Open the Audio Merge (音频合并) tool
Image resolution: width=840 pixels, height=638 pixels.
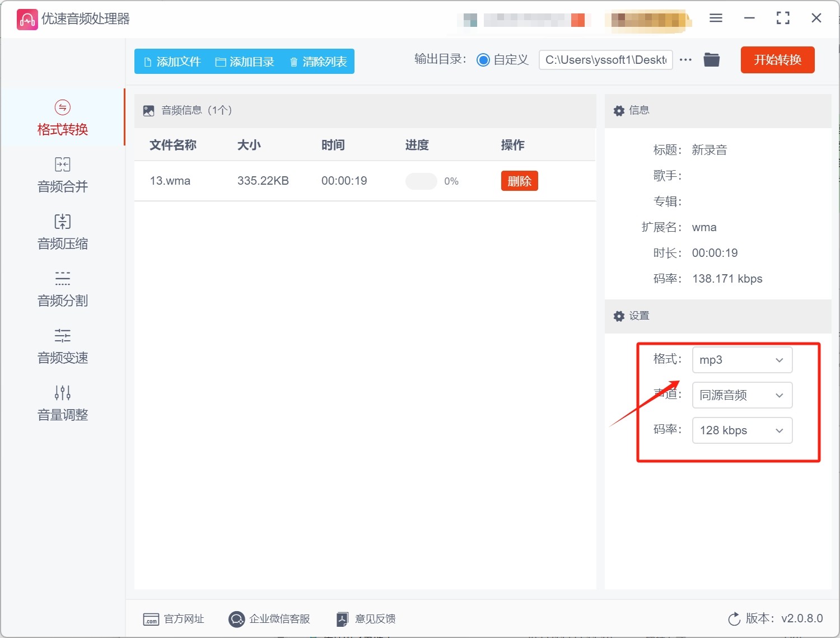tap(62, 175)
